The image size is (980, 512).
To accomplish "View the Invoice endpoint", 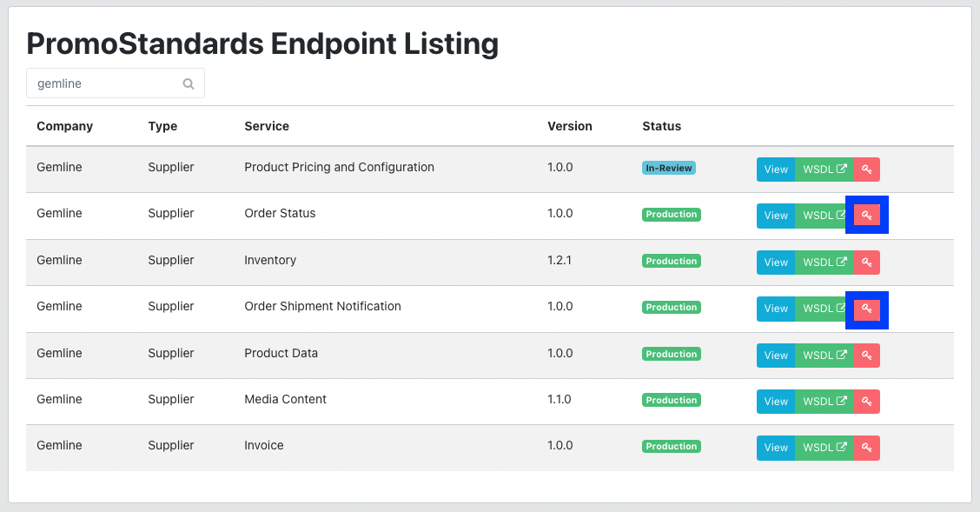I will [776, 448].
